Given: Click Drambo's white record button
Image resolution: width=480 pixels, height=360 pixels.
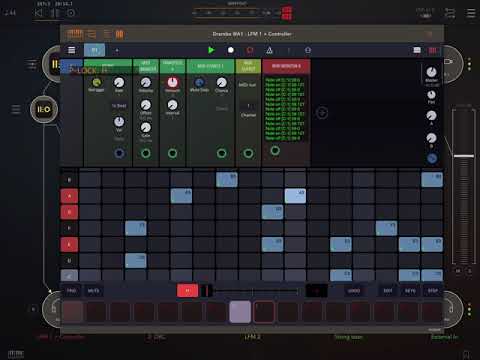Looking at the screenshot, I should click(230, 50).
